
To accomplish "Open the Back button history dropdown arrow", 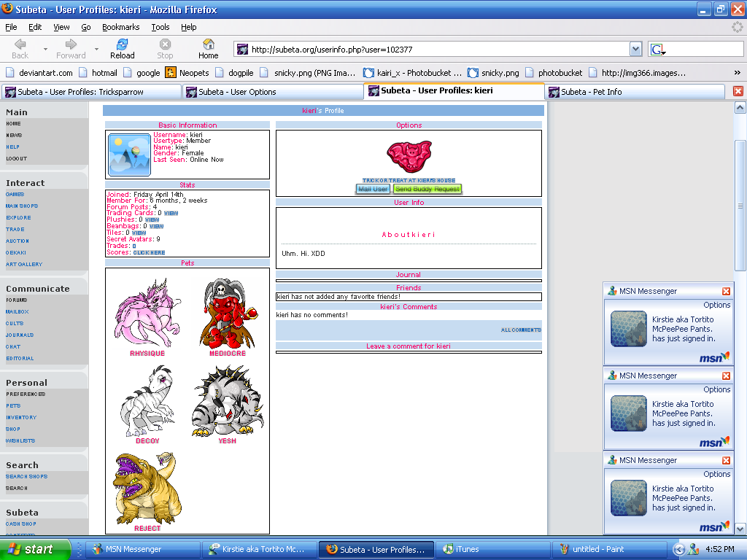I will coord(45,50).
